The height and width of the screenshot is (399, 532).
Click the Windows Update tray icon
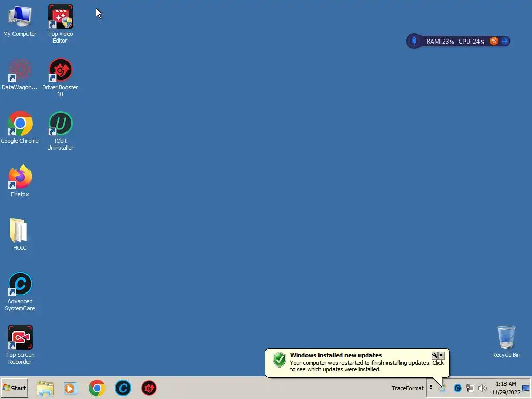(x=442, y=388)
